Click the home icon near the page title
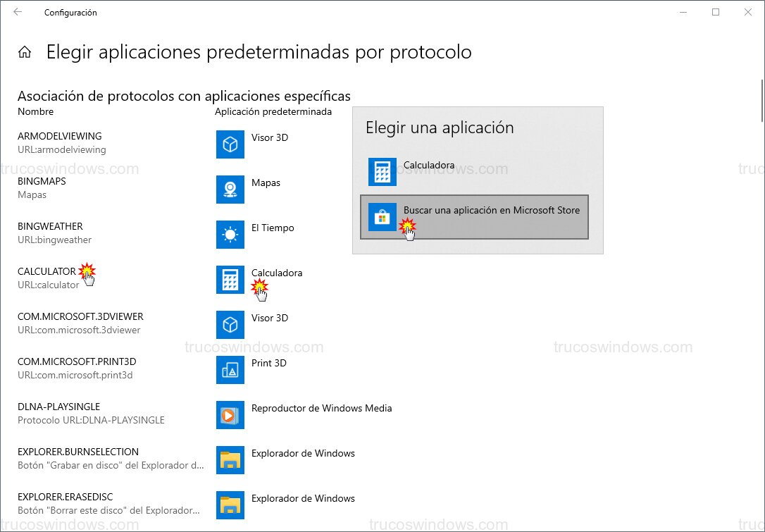This screenshot has height=532, width=765. [25, 51]
